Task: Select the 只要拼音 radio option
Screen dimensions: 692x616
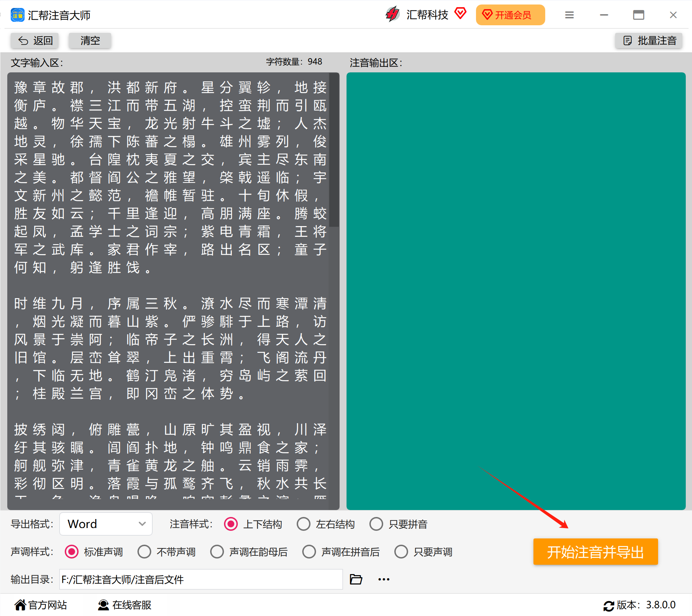Action: [x=376, y=524]
